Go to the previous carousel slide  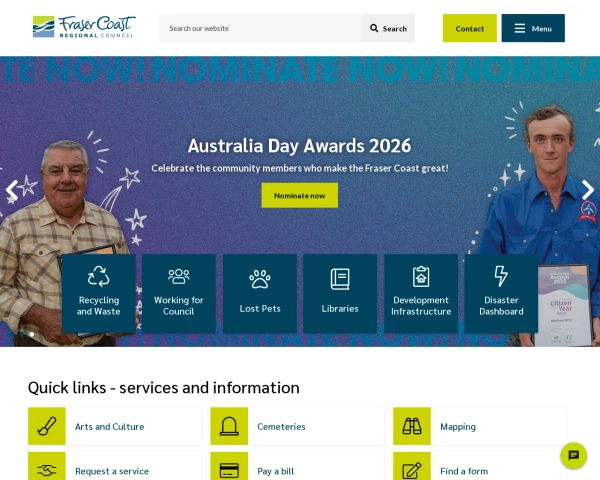(12, 190)
